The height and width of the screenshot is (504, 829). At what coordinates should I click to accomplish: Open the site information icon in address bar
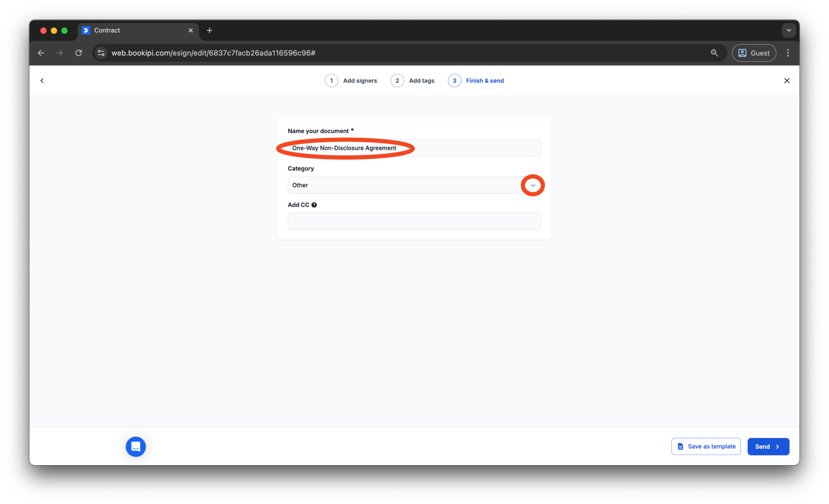101,53
